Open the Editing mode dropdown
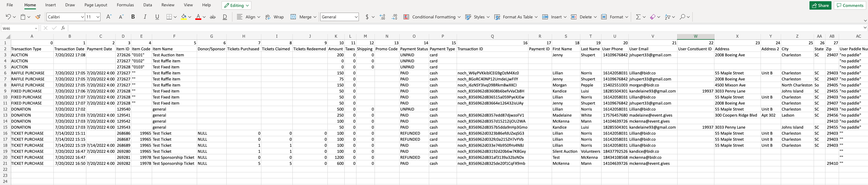Viewport: 868px width, 185px height. coord(236,5)
